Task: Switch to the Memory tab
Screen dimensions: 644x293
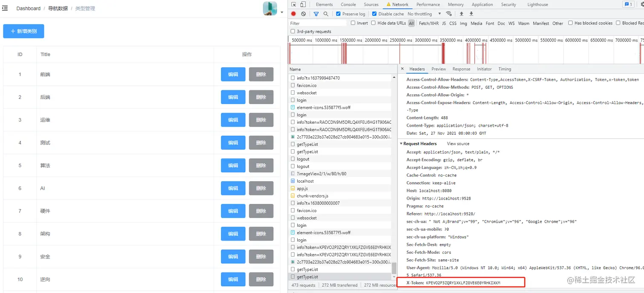Action: click(x=456, y=4)
